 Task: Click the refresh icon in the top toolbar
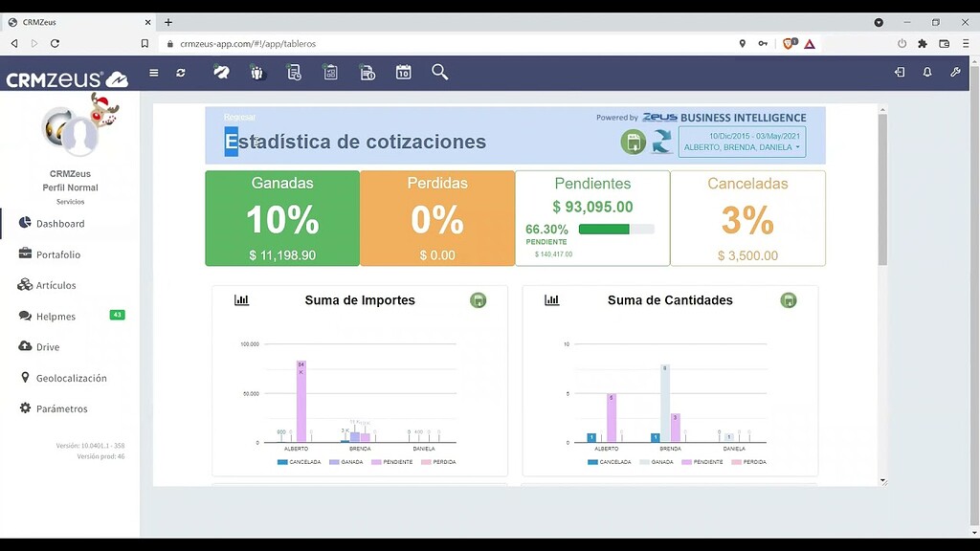(x=180, y=72)
